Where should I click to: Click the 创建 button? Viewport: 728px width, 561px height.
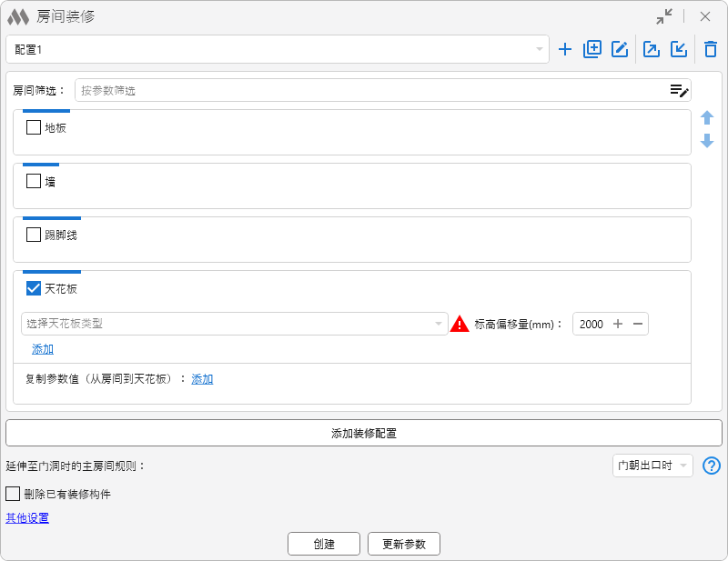[324, 544]
